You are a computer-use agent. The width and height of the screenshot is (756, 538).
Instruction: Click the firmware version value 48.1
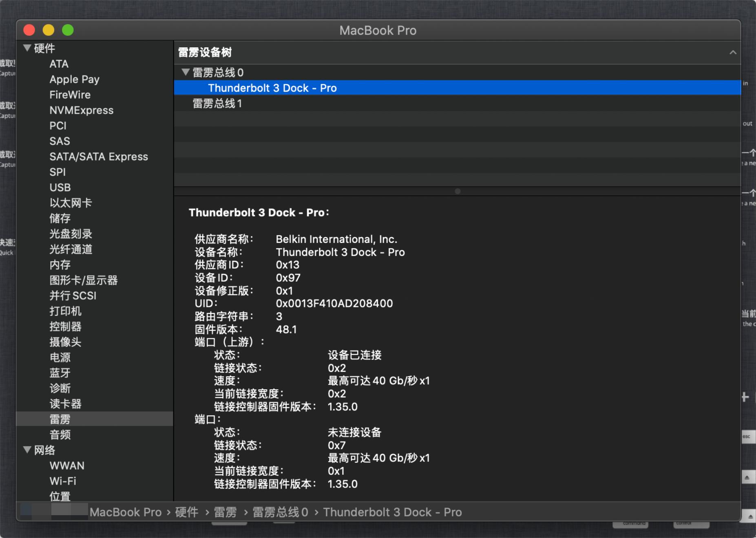(x=286, y=329)
